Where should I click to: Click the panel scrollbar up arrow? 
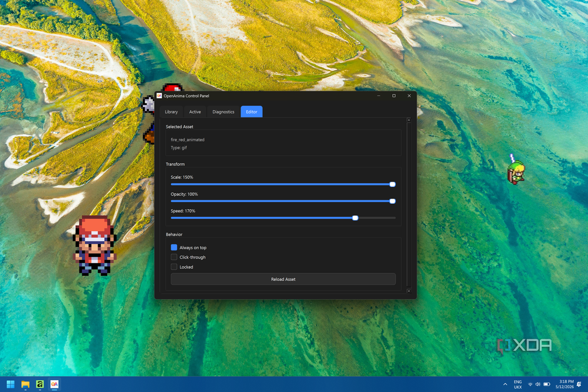[409, 120]
